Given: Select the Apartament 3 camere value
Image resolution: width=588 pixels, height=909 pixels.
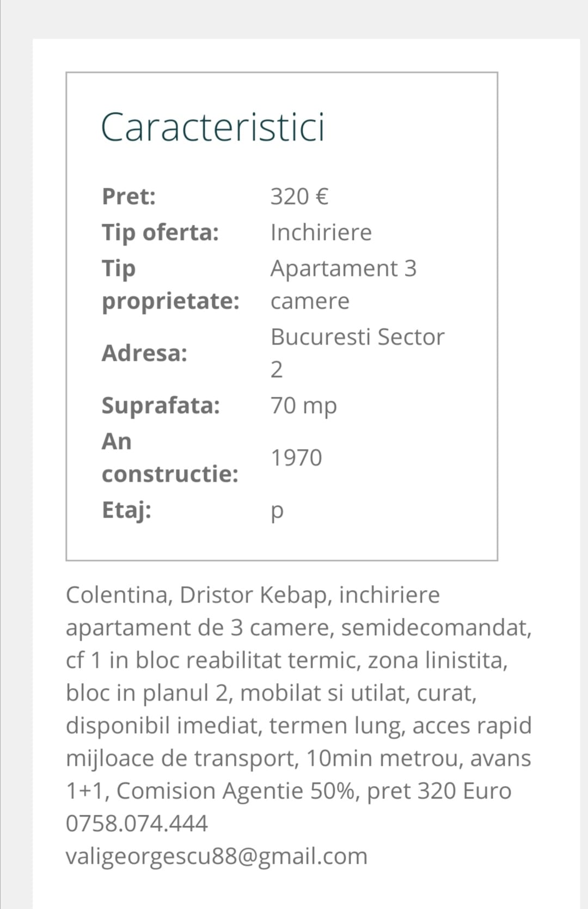Looking at the screenshot, I should point(344,285).
